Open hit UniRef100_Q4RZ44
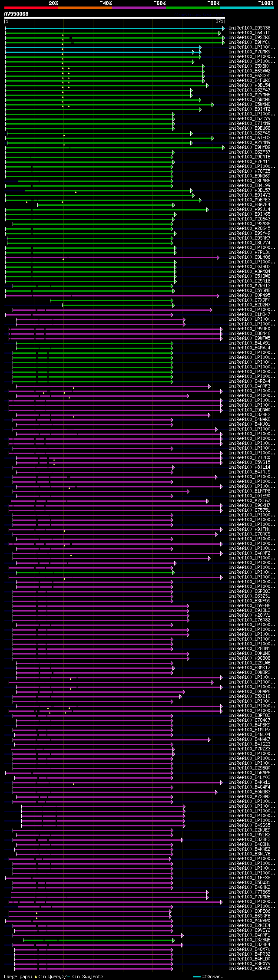The height and width of the screenshot is (980, 278). (x=249, y=381)
